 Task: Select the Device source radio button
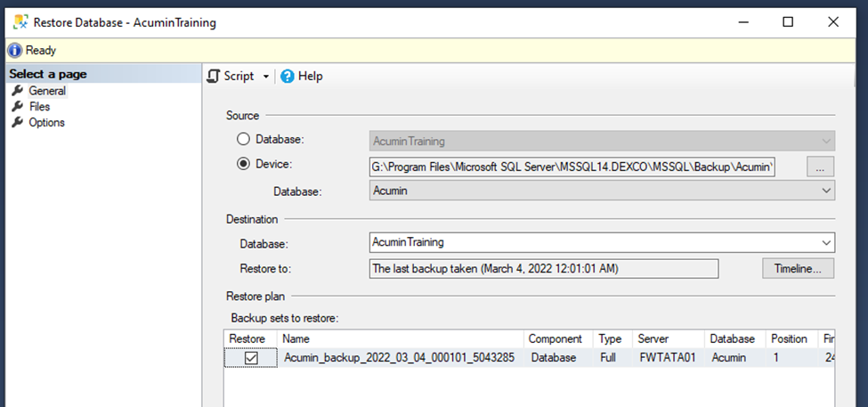click(x=243, y=164)
